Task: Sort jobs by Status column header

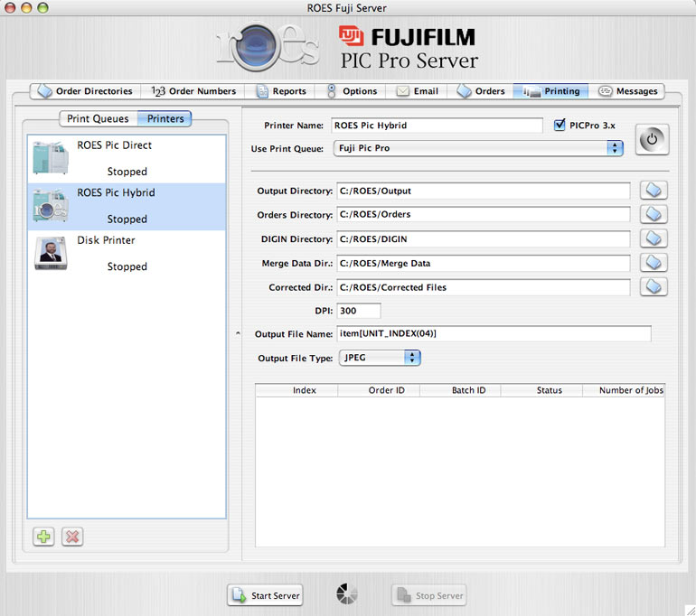Action: [541, 390]
